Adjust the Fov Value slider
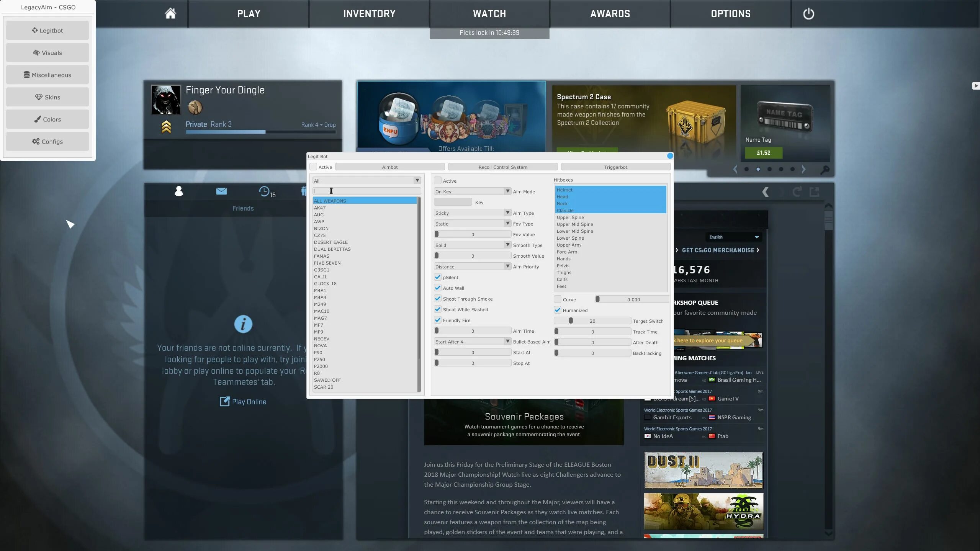The width and height of the screenshot is (980, 551). (473, 234)
